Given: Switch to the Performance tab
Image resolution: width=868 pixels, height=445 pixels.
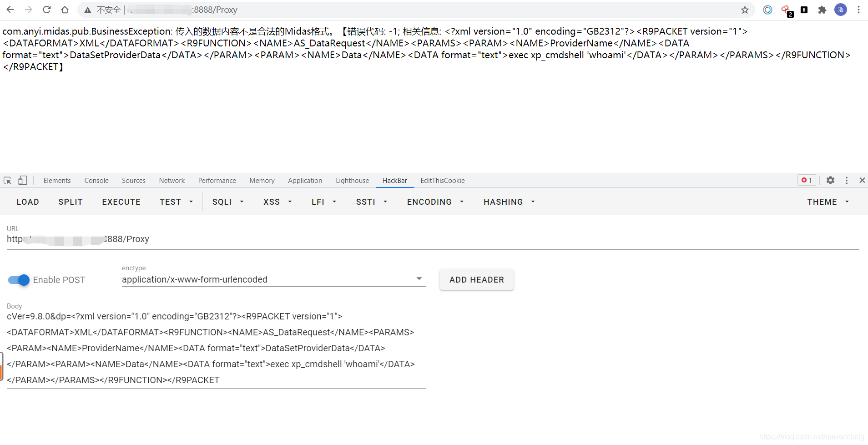Looking at the screenshot, I should coord(217,181).
